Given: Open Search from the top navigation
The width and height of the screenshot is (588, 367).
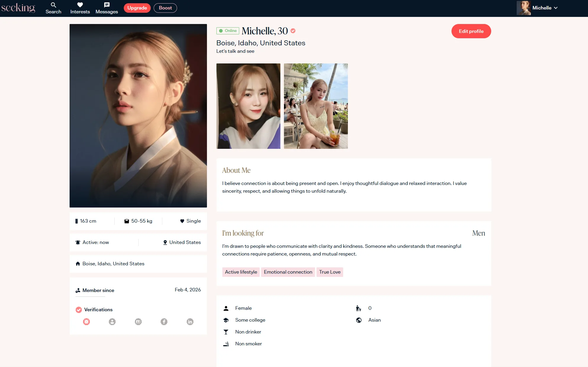Looking at the screenshot, I should 53,8.
